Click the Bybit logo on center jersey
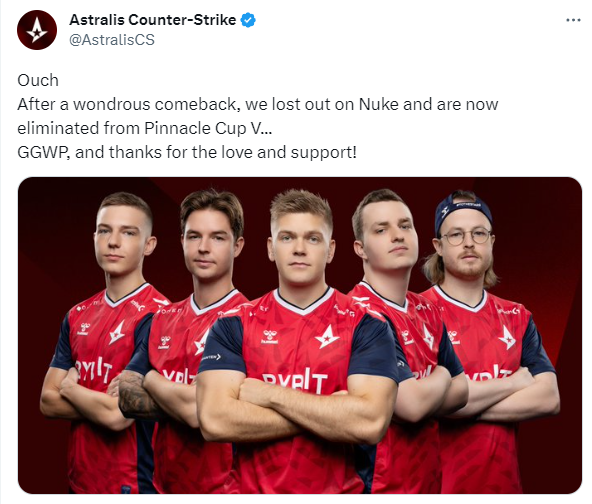The image size is (592, 504). [294, 381]
